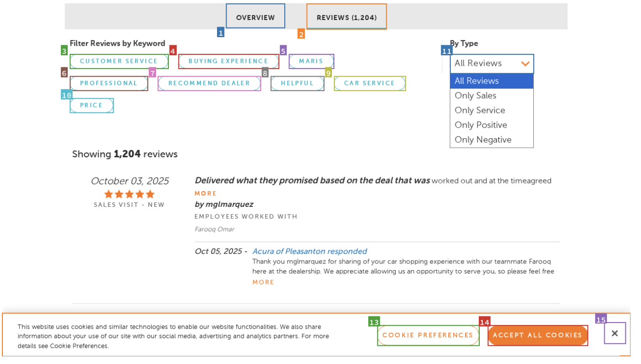
Task: Dismiss the cookie banner with the X
Action: coord(615,333)
